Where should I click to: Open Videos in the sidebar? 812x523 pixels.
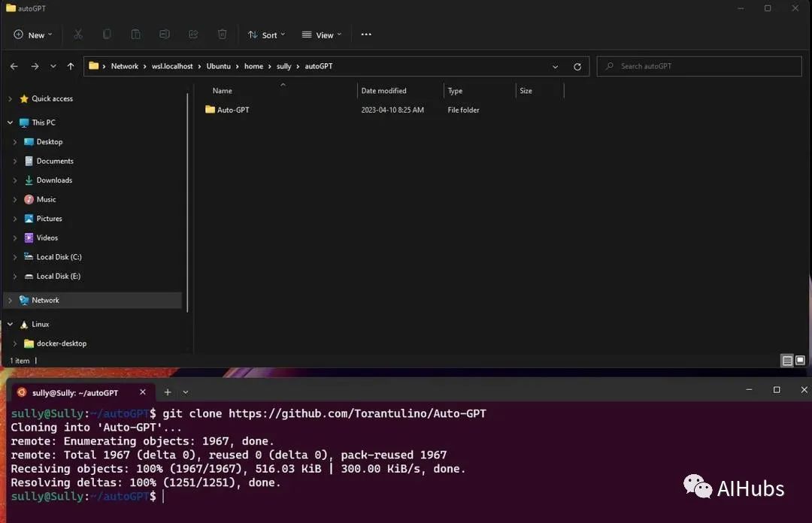47,237
